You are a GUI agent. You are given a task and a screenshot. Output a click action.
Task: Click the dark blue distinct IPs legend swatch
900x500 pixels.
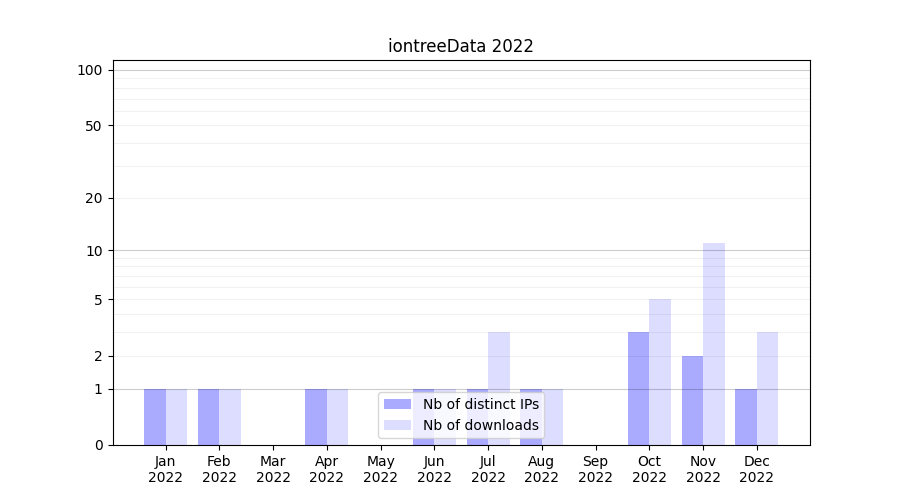point(397,404)
